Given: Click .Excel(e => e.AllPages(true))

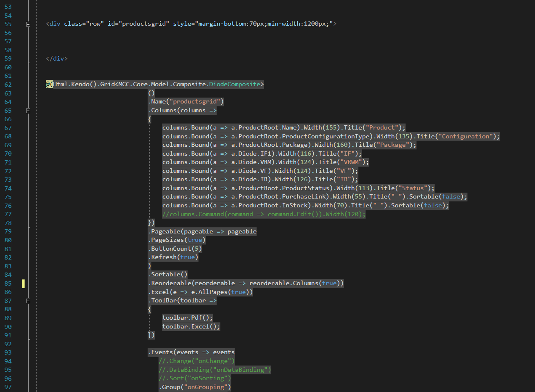Looking at the screenshot, I should [x=200, y=292].
